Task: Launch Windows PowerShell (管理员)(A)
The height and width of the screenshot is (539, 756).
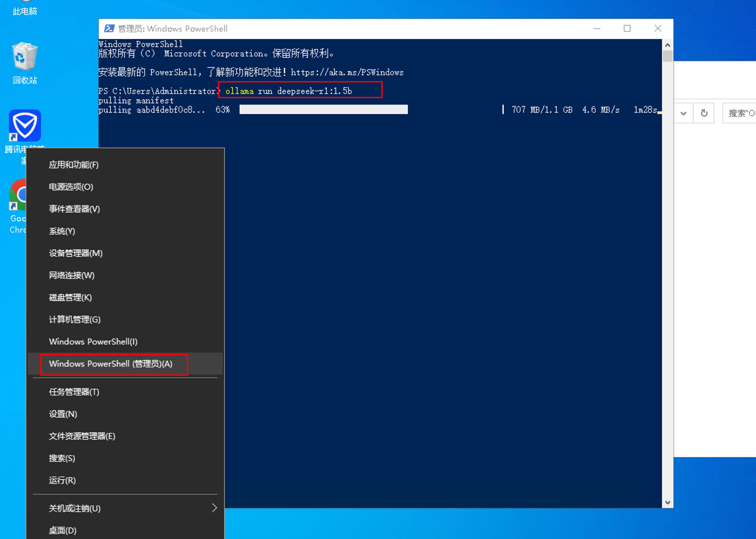Action: (x=125, y=364)
